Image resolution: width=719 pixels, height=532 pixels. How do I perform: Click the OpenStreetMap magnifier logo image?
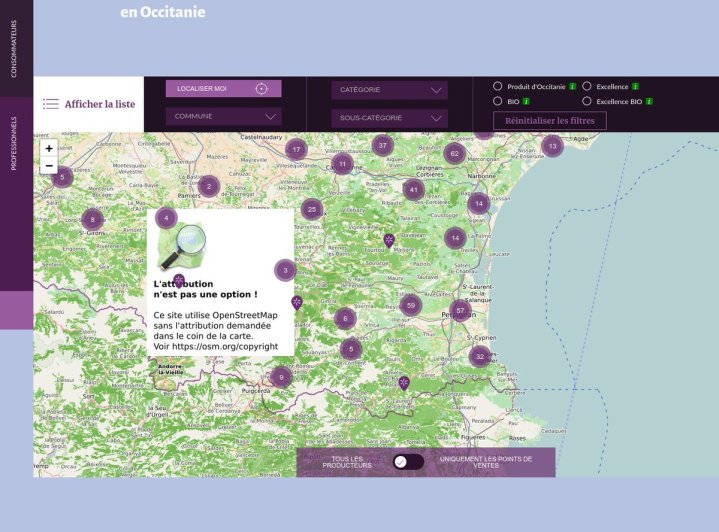[x=182, y=246]
